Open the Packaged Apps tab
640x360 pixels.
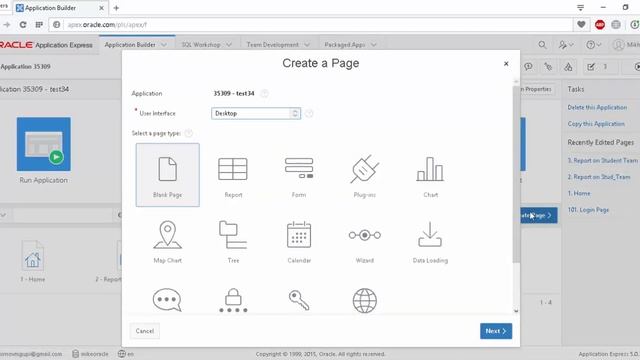tap(344, 45)
